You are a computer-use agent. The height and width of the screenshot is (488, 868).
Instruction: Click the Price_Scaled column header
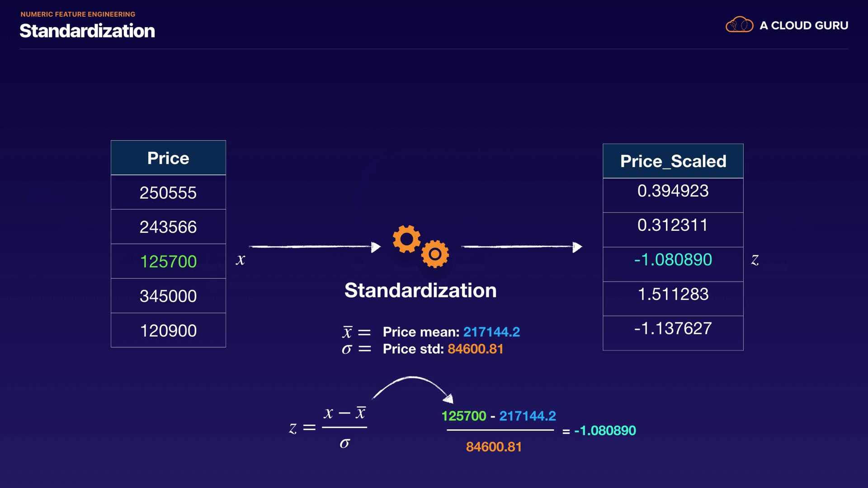click(673, 161)
